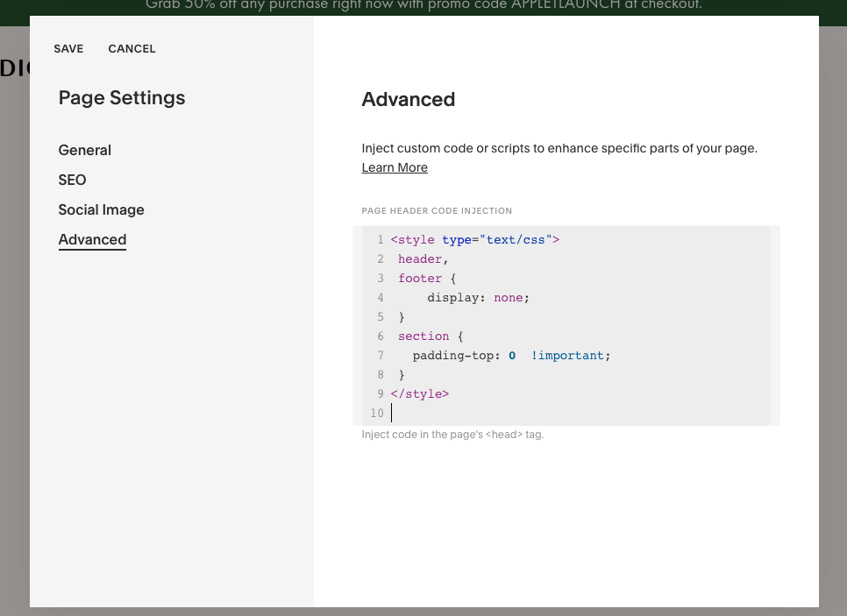Click the 'Inject code in the page's <head> tag' hint
The width and height of the screenshot is (847, 616).
point(452,435)
